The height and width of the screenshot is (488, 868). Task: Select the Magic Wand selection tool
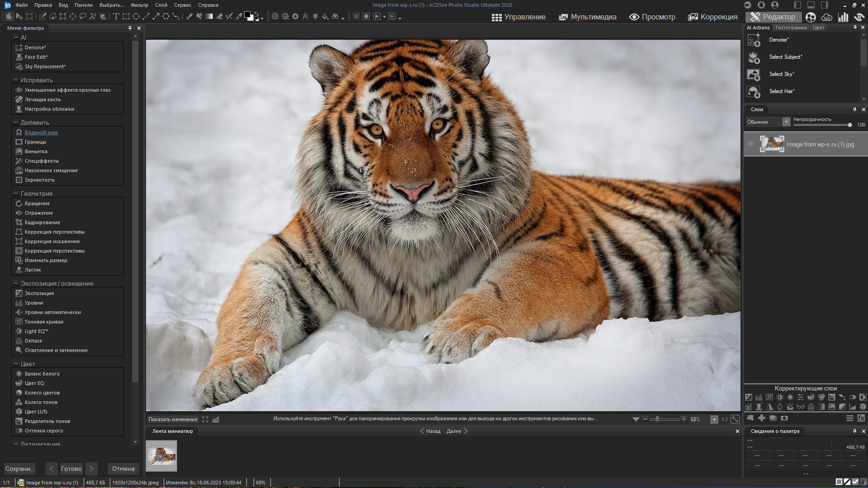(x=93, y=17)
